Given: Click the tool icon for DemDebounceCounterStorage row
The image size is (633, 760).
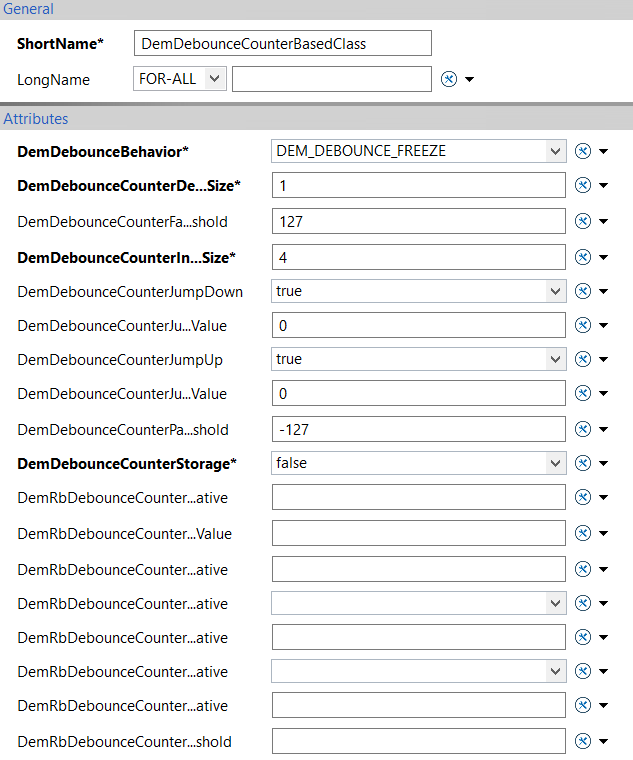Looking at the screenshot, I should point(583,463).
